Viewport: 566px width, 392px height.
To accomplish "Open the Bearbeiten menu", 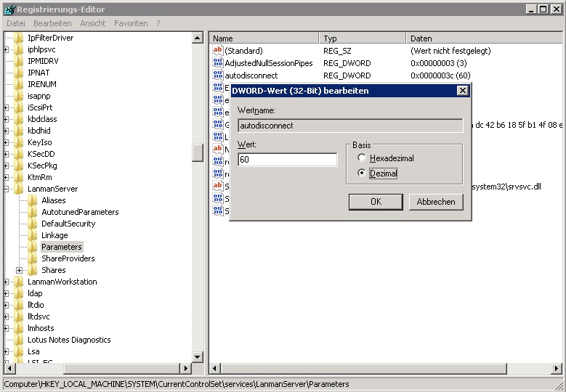I will tap(52, 23).
